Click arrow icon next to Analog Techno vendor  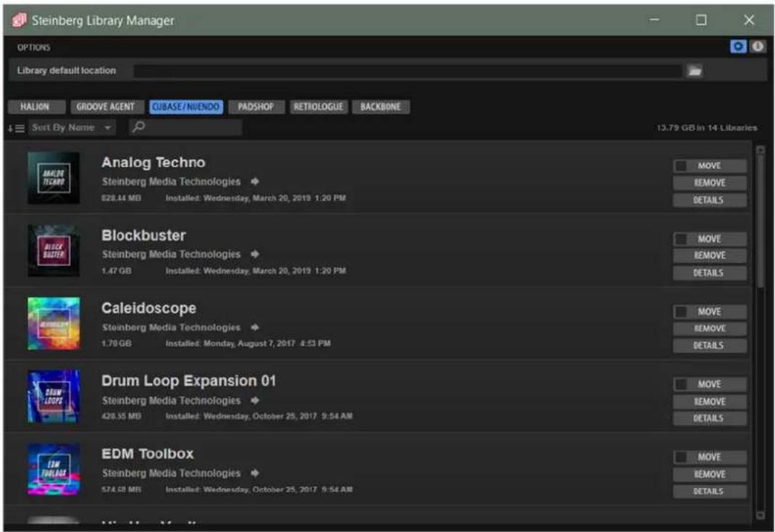(255, 181)
